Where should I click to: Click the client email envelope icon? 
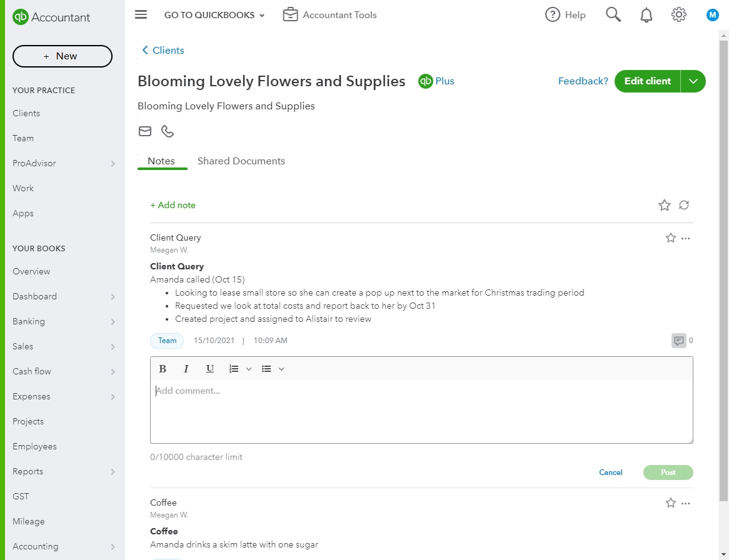click(145, 131)
